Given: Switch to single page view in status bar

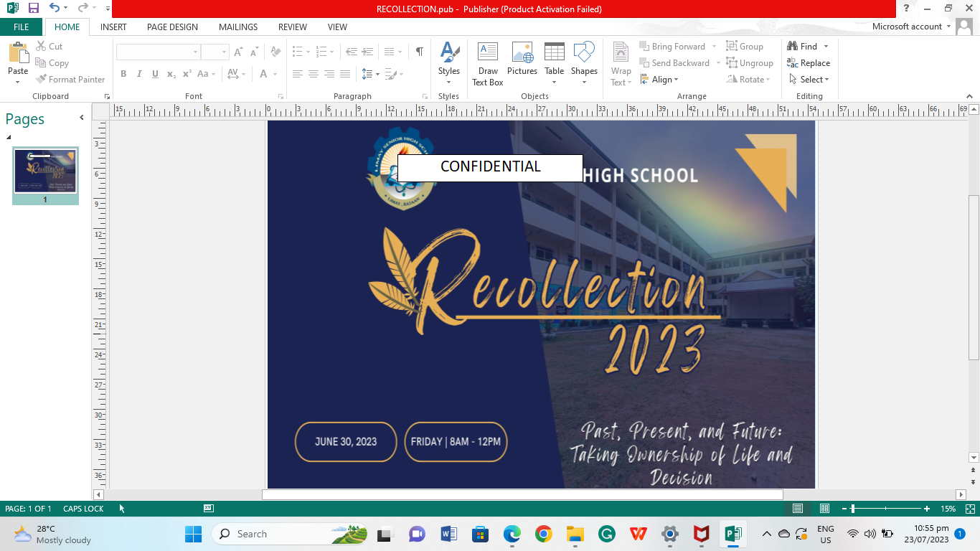Looking at the screenshot, I should pyautogui.click(x=798, y=509).
